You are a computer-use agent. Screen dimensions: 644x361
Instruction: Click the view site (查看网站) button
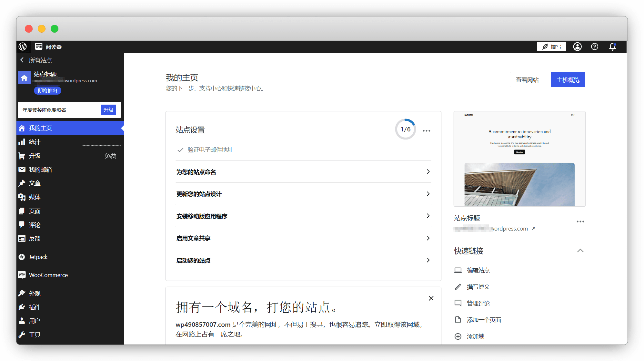coord(527,80)
